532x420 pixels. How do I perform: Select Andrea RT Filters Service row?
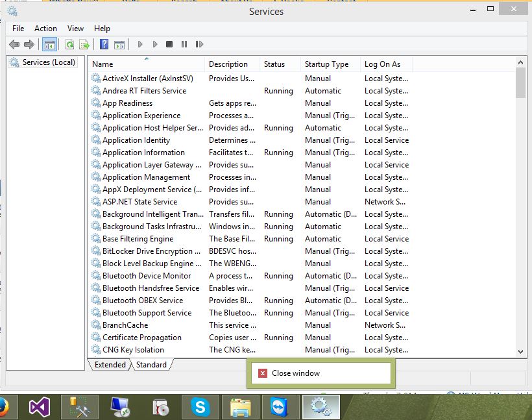point(250,91)
